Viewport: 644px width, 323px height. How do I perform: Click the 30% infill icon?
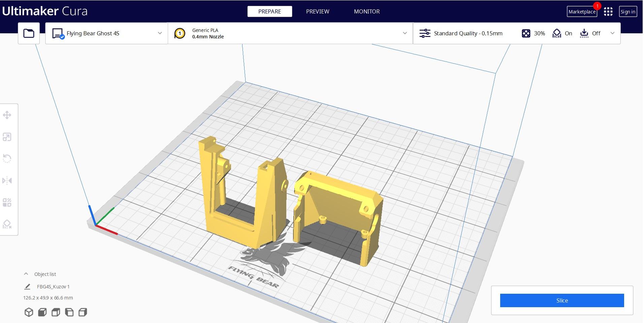pyautogui.click(x=526, y=33)
